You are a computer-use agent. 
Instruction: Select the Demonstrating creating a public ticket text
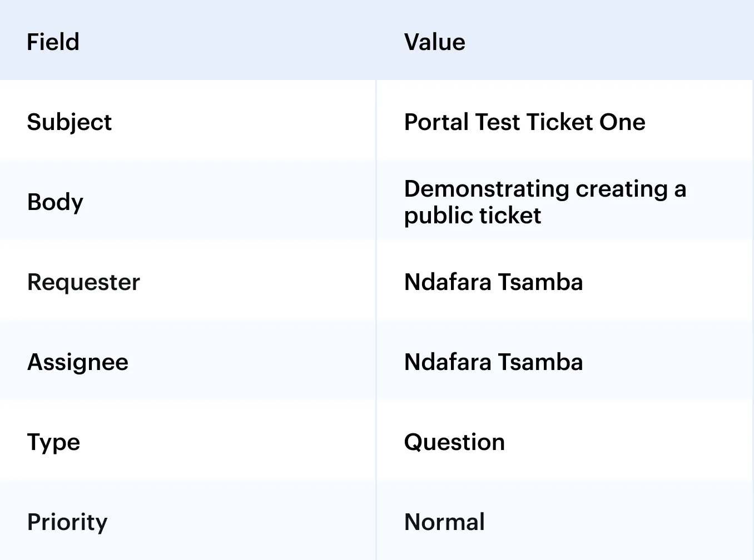coord(545,202)
